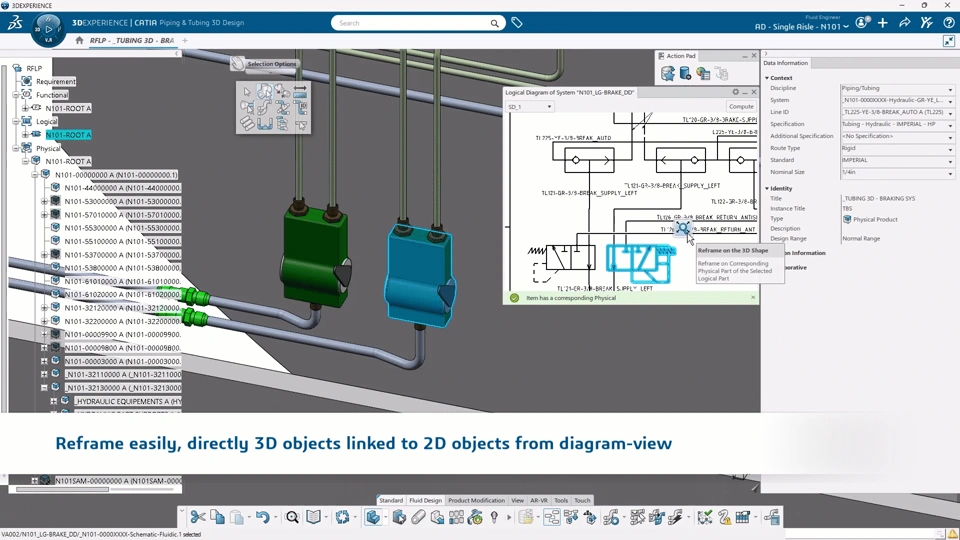
Task: Click the Undo arrow icon
Action: 263,517
